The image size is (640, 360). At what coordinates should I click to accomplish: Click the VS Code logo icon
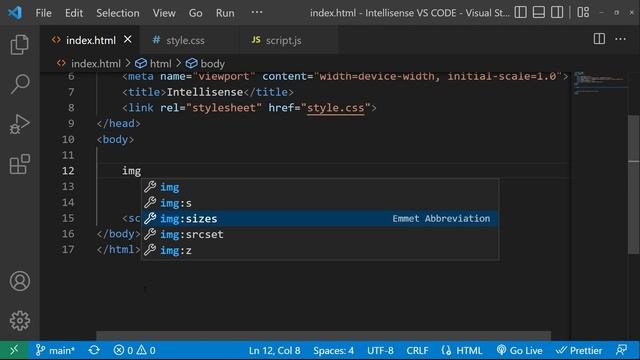(15, 13)
